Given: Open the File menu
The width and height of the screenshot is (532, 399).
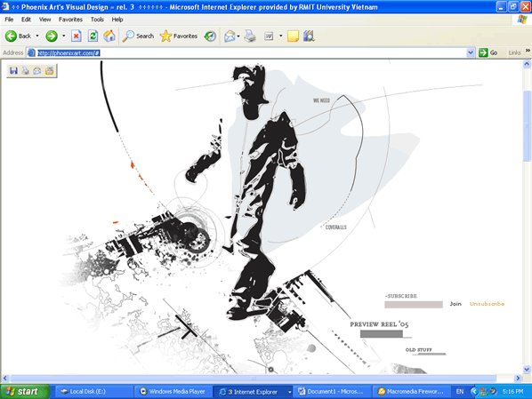Looking at the screenshot, I should point(9,20).
